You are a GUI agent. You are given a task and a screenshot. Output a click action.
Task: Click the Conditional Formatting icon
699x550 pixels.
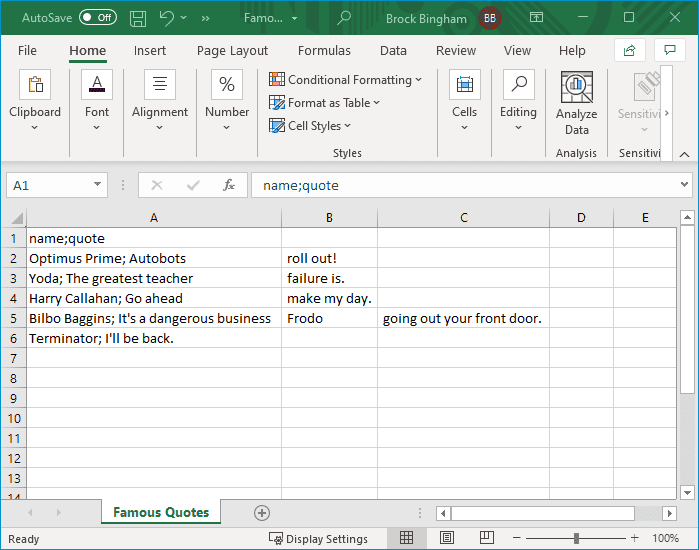click(277, 79)
